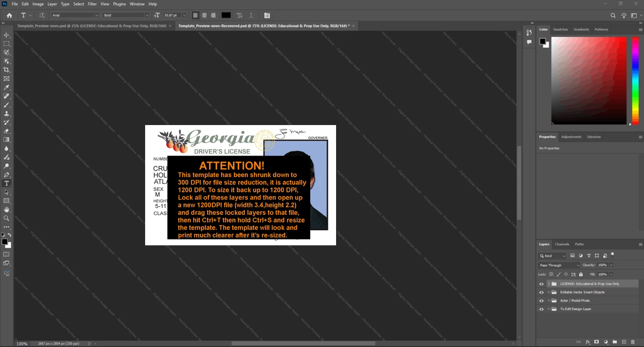The image size is (644, 347).
Task: Click the font size input field
Action: 171,15
